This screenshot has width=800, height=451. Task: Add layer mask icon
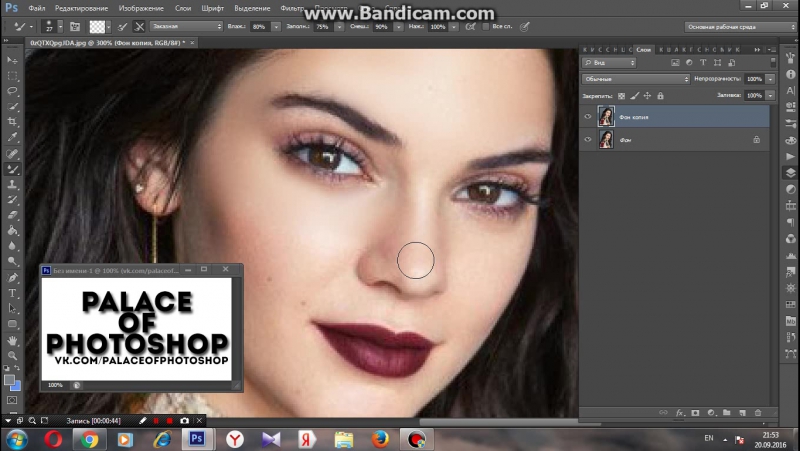point(695,412)
